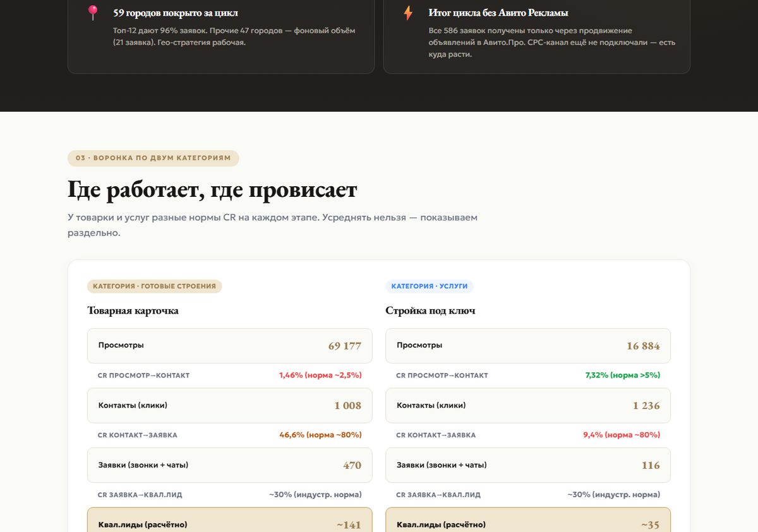This screenshot has height=532, width=758.
Task: Click text 'Топ-12 дают 96% заявок'
Action: coord(159,31)
